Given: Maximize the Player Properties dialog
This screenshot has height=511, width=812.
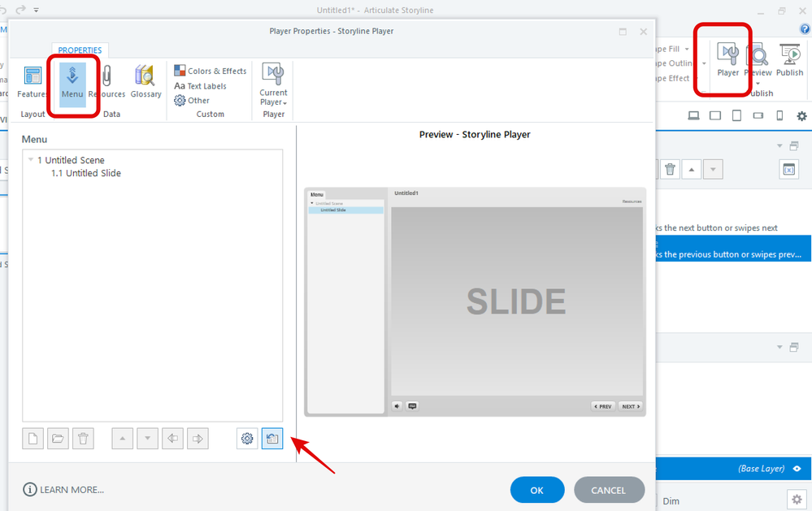Looking at the screenshot, I should 623,32.
